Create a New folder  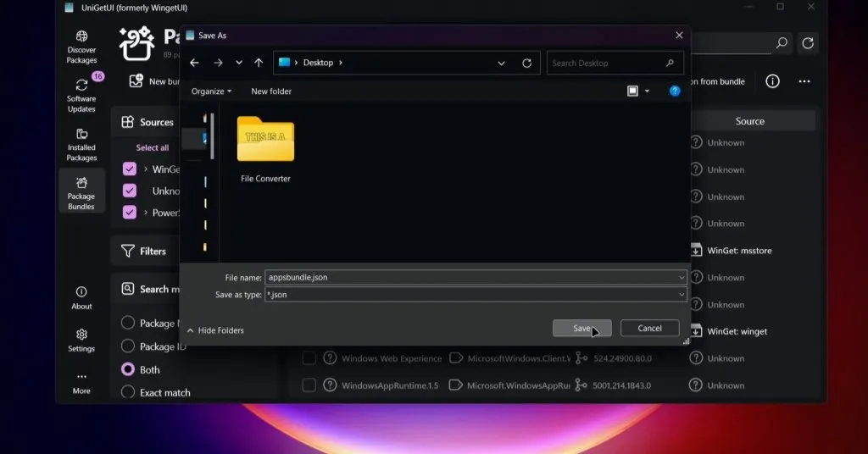click(271, 91)
